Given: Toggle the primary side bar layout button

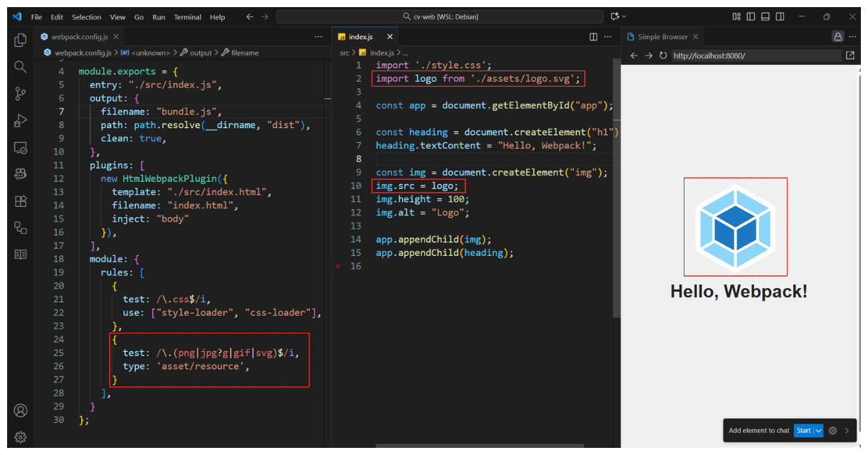Looking at the screenshot, I should (x=752, y=16).
